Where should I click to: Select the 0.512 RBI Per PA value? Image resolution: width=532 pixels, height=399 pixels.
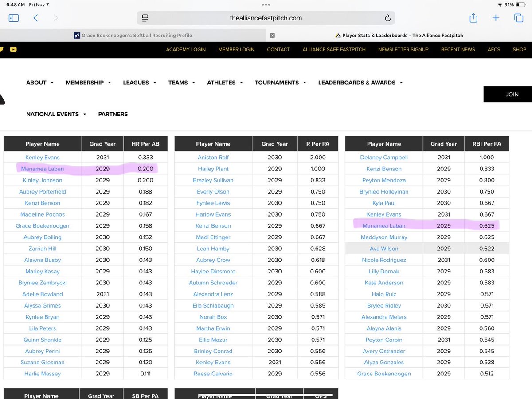coord(487,374)
